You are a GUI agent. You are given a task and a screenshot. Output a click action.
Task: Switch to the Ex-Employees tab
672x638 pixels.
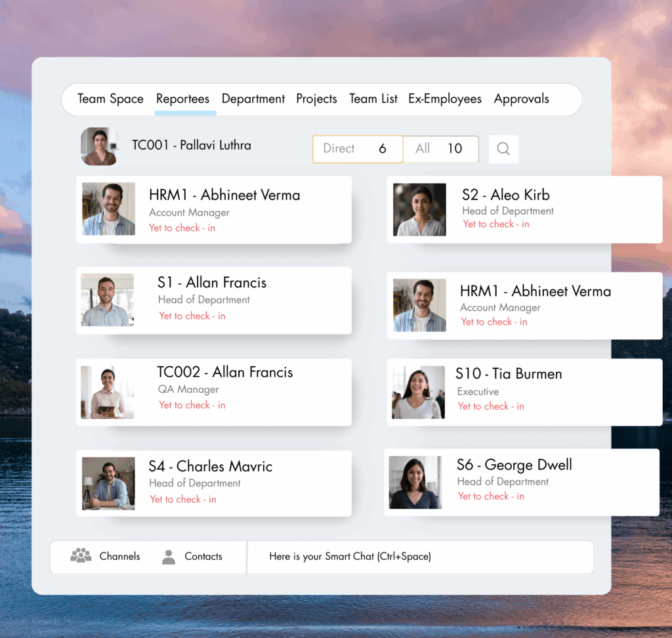pyautogui.click(x=445, y=98)
